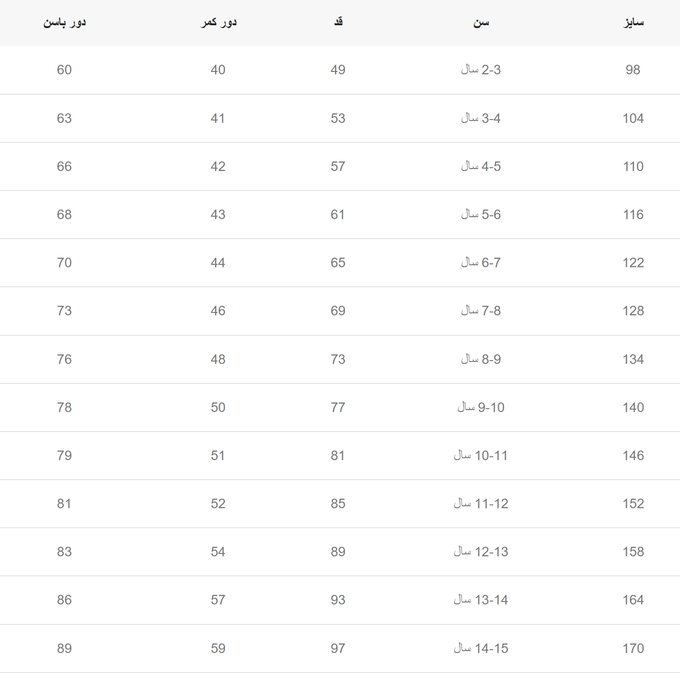Image resolution: width=680 pixels, height=673 pixels.
Task: Click the دور کمر column header
Action: tap(218, 22)
